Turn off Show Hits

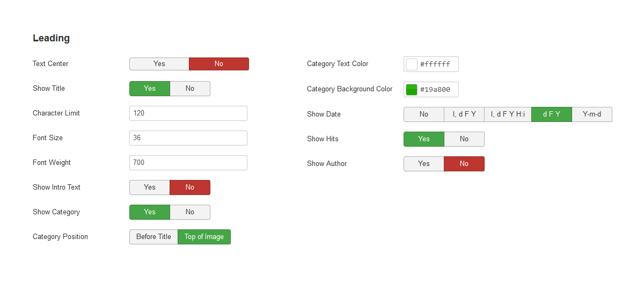(464, 139)
